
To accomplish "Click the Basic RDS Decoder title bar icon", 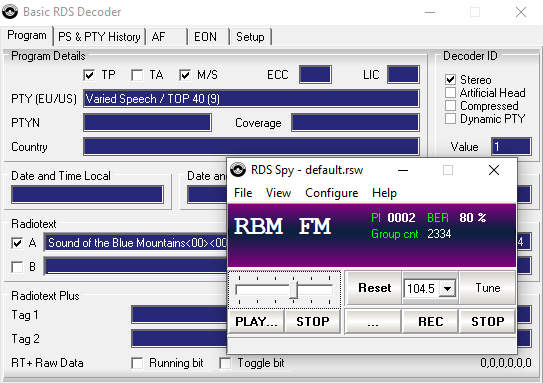I will (x=10, y=12).
